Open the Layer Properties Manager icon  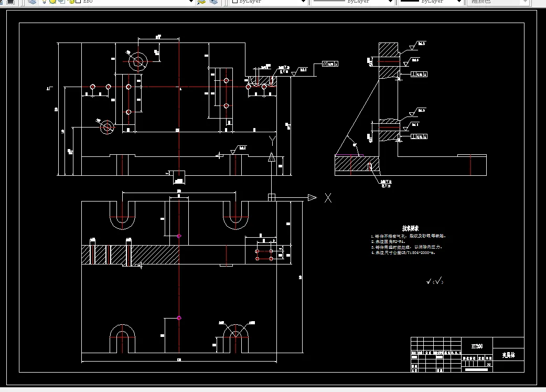click(x=32, y=2)
